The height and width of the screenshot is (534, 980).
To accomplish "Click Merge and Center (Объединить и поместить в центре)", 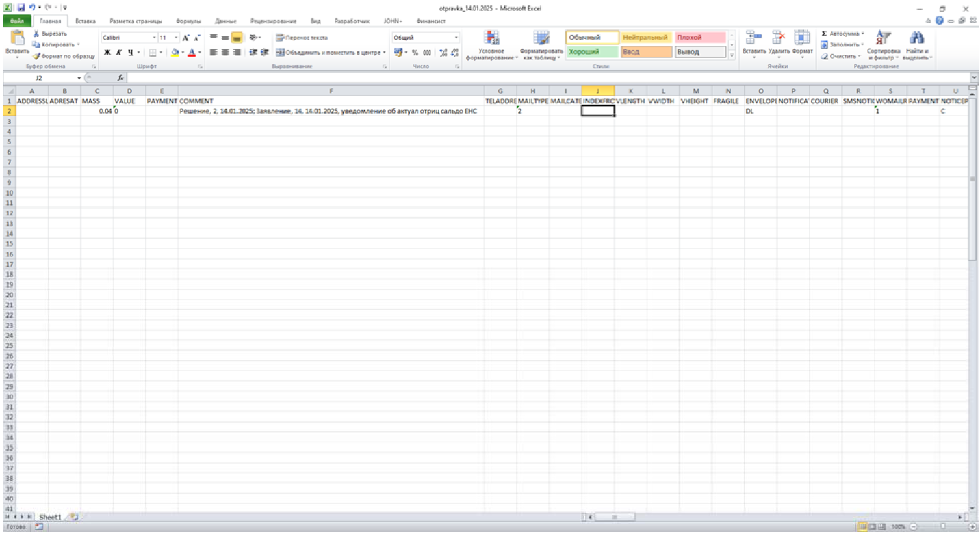I will [x=330, y=52].
